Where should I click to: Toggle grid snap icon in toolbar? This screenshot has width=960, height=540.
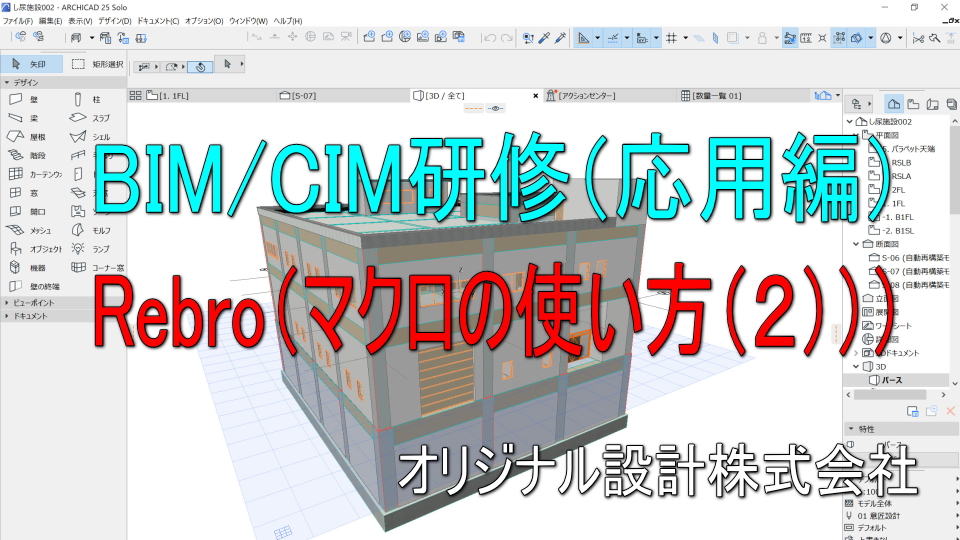point(671,38)
